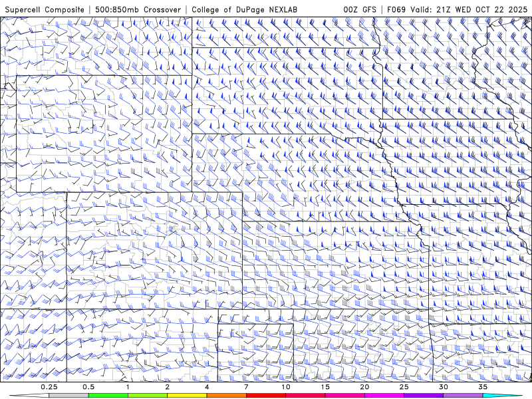532x399 pixels.
Task: Click the lime 1–2 legend swatch
Action: pos(147,396)
